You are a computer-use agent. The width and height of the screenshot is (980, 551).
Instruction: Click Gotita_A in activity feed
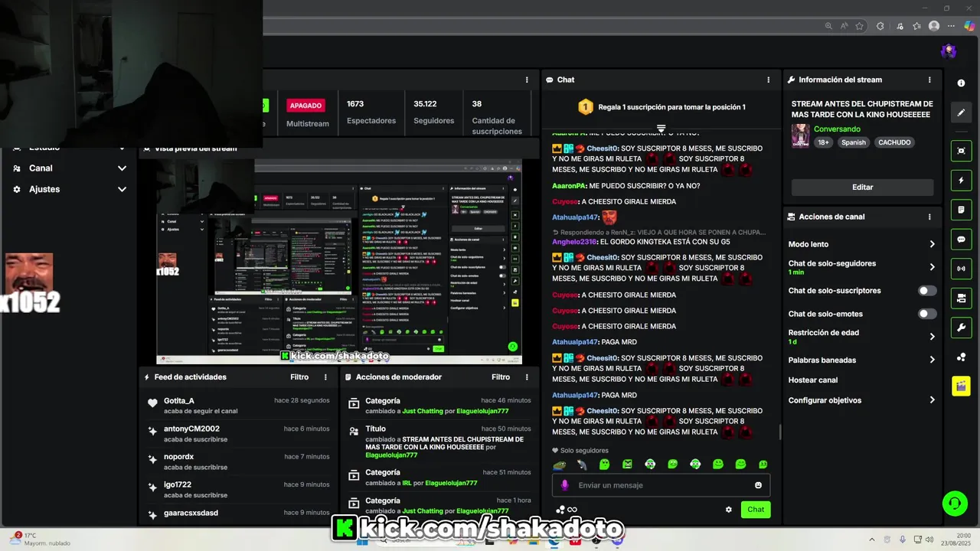[178, 401]
